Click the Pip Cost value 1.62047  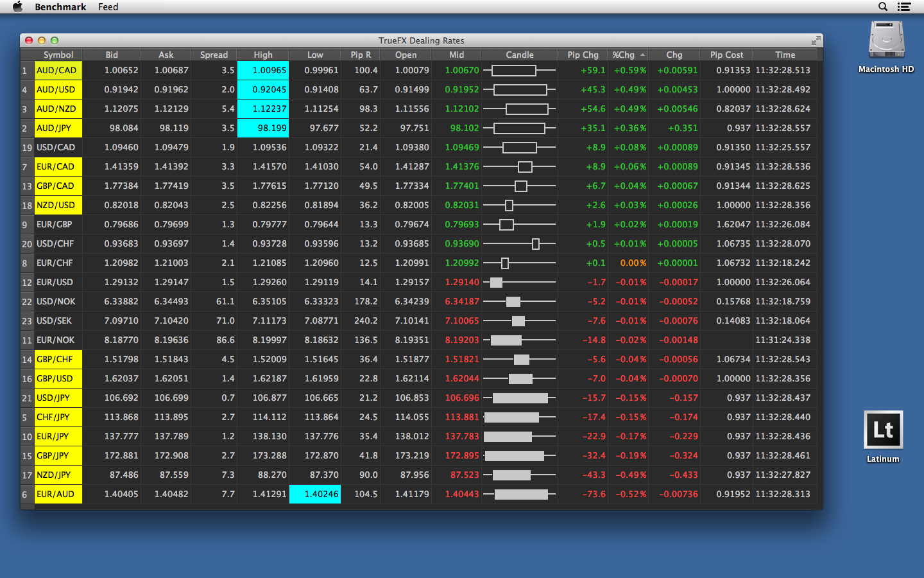click(x=733, y=224)
